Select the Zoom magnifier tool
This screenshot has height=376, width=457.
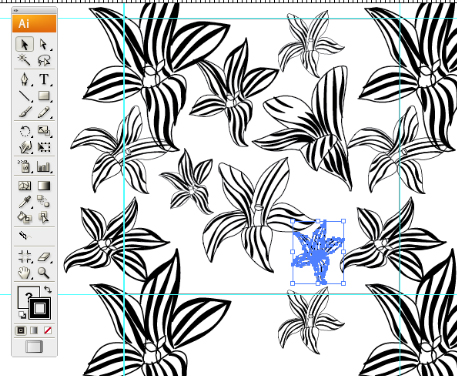coord(44,273)
